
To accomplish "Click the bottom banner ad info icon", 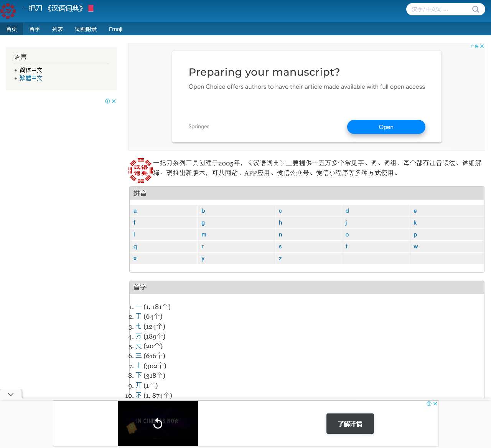I will [429, 404].
